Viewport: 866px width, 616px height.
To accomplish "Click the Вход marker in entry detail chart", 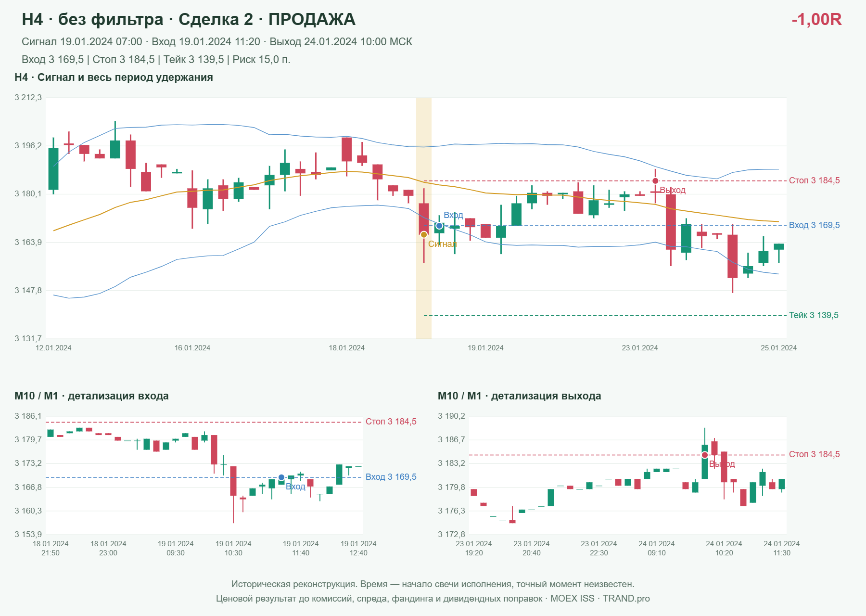I will [281, 477].
